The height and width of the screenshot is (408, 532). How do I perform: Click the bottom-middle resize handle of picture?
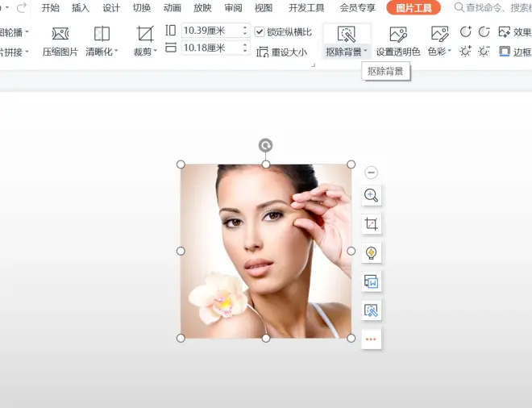click(266, 338)
